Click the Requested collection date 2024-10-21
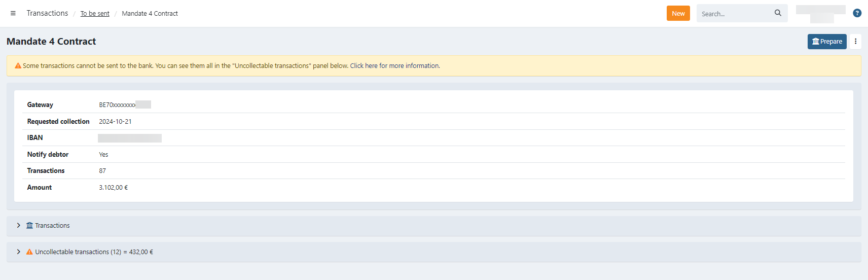 coord(115,122)
